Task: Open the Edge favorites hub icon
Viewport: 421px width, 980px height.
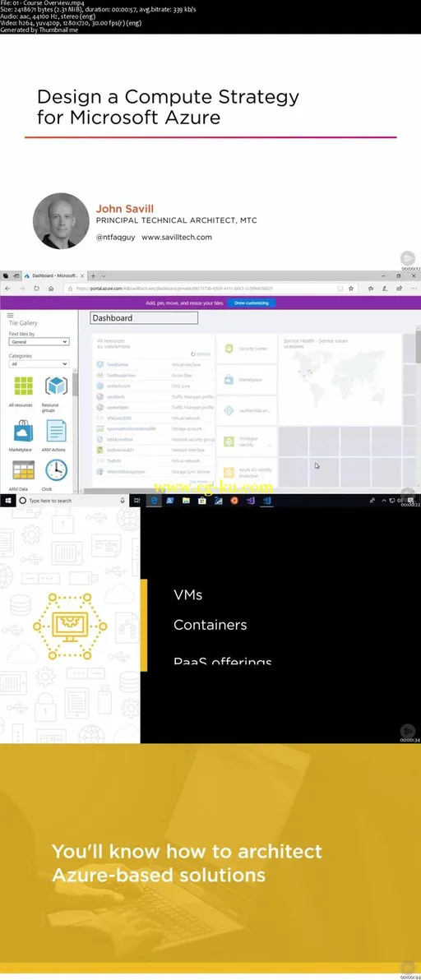Action: pyautogui.click(x=372, y=289)
